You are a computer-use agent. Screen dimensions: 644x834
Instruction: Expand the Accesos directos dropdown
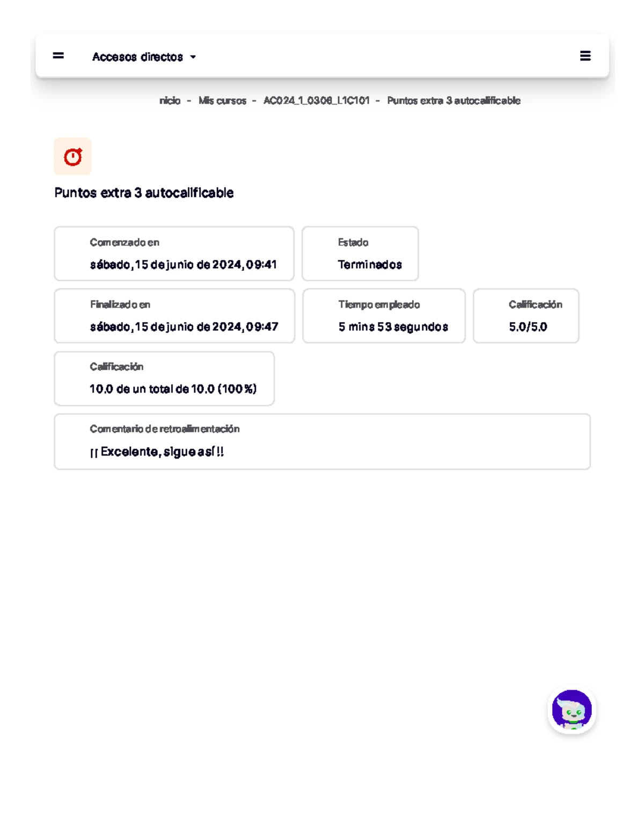[x=137, y=57]
